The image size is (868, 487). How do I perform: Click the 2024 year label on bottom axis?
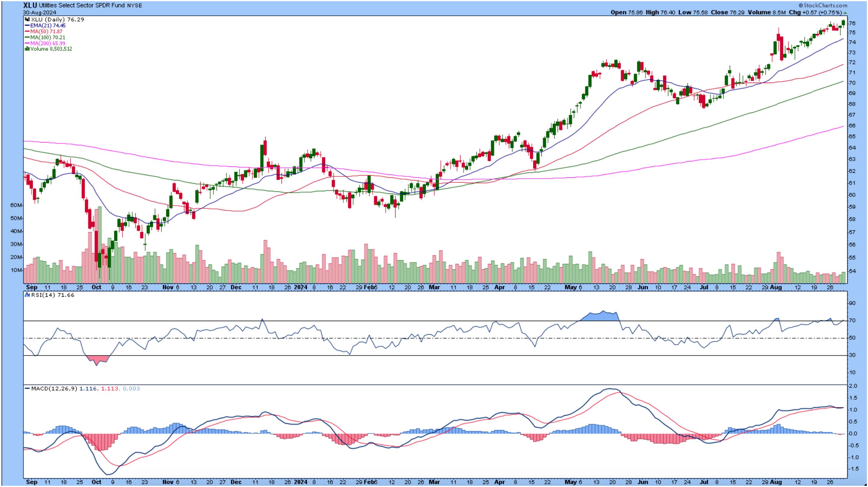(300, 482)
